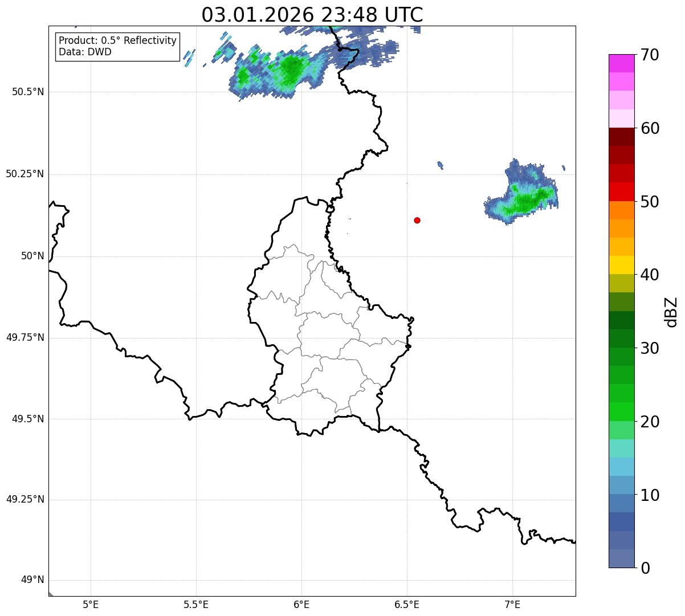
Task: Click the 6°E longitude axis label
Action: [x=301, y=605]
